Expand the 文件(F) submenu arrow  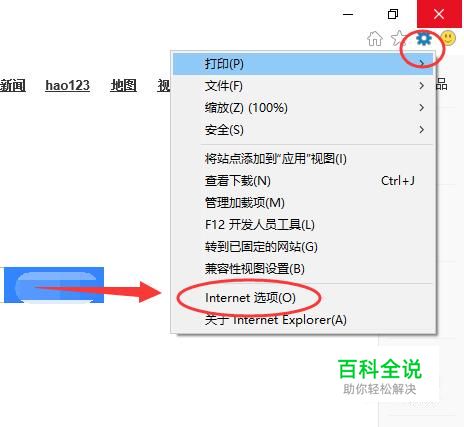(422, 86)
